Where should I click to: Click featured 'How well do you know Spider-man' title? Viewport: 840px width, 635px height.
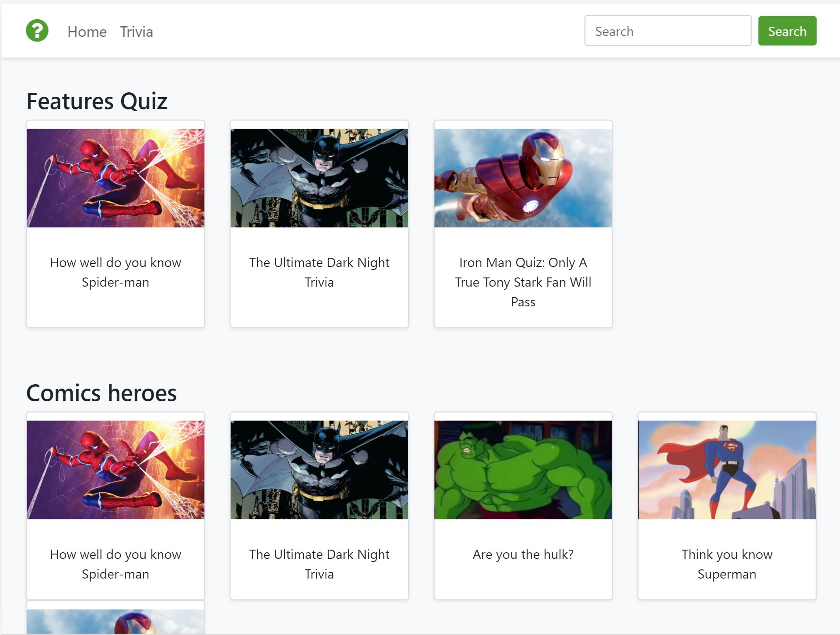(x=115, y=272)
